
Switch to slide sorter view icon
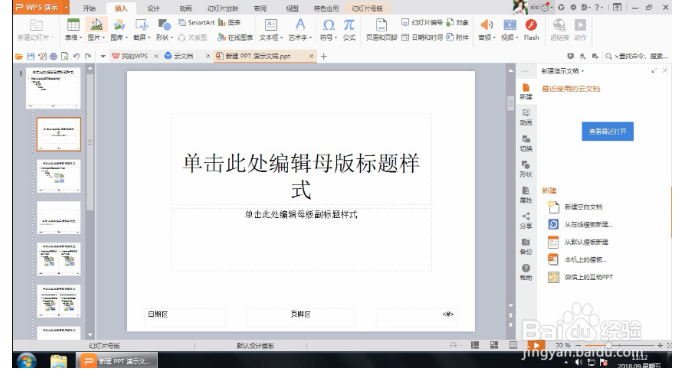coord(494,345)
